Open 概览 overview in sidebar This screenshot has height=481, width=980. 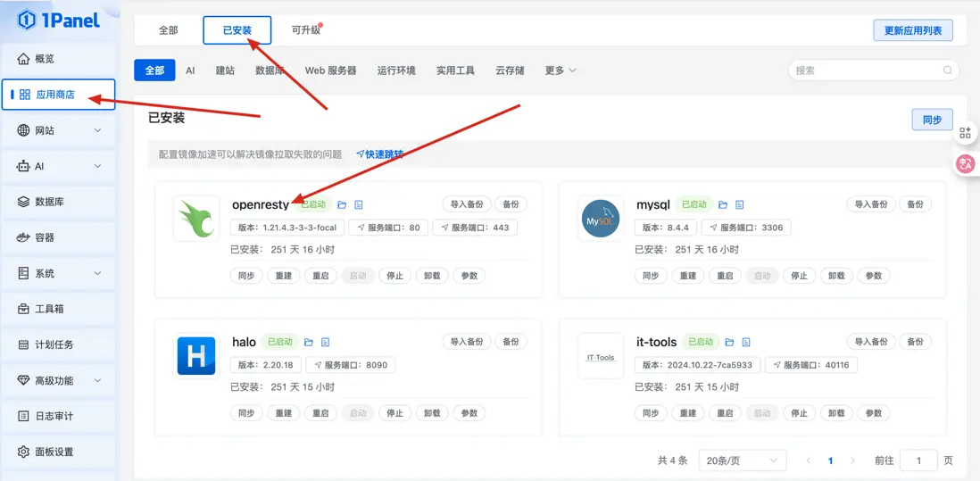coord(58,59)
